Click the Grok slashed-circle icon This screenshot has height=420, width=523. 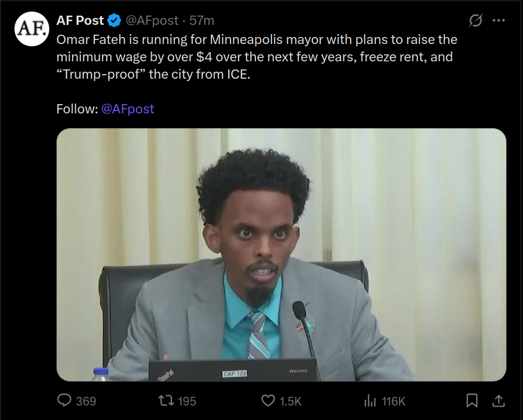pos(475,21)
